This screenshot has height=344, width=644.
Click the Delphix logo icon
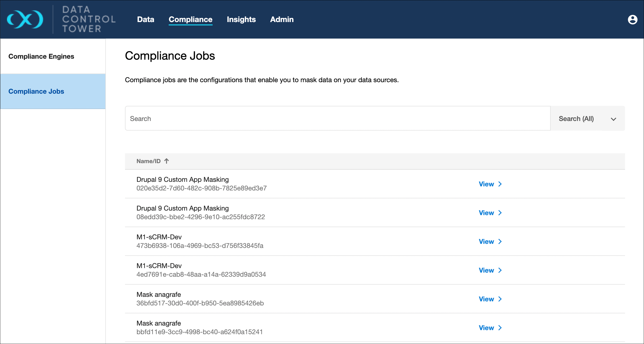pyautogui.click(x=25, y=19)
